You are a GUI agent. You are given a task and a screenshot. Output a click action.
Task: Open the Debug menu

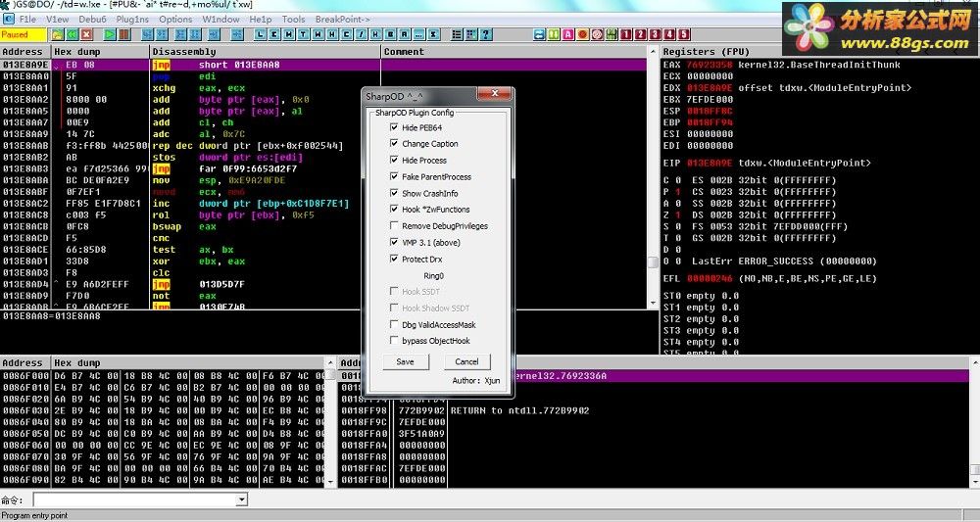pos(92,20)
